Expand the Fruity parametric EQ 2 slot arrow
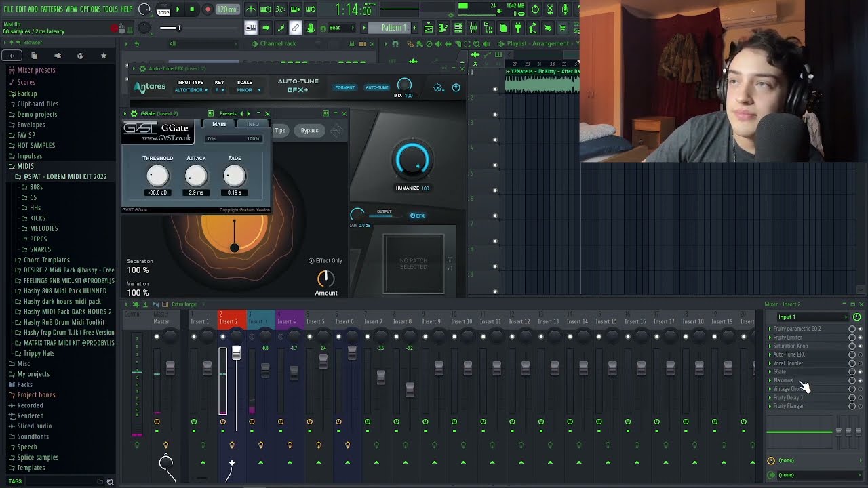The height and width of the screenshot is (488, 868). tap(770, 329)
